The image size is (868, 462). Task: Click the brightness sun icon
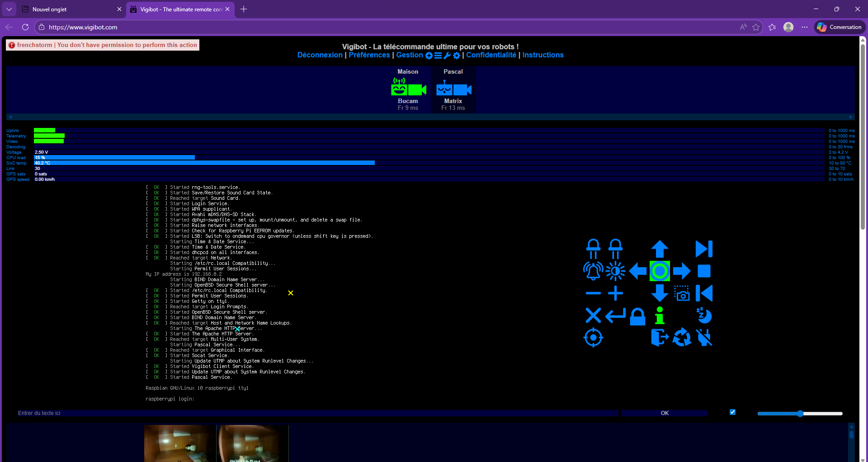point(615,271)
